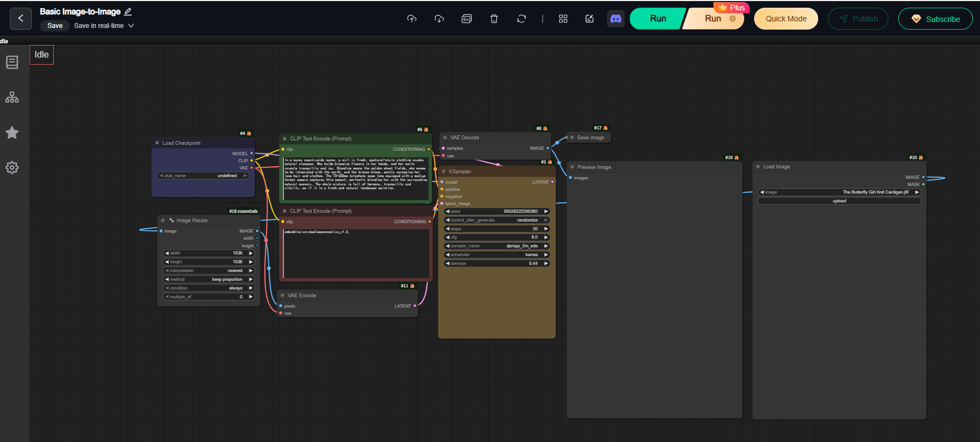Open the ckpt_name selector in Load Checkpoint
This screenshot has width=980, height=442.
coord(203,176)
